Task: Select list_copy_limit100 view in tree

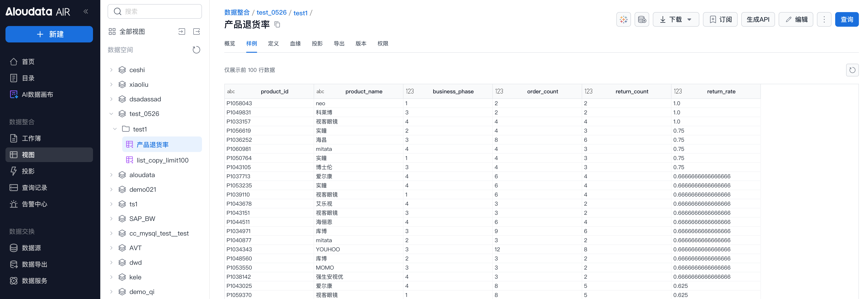Action: tap(163, 160)
